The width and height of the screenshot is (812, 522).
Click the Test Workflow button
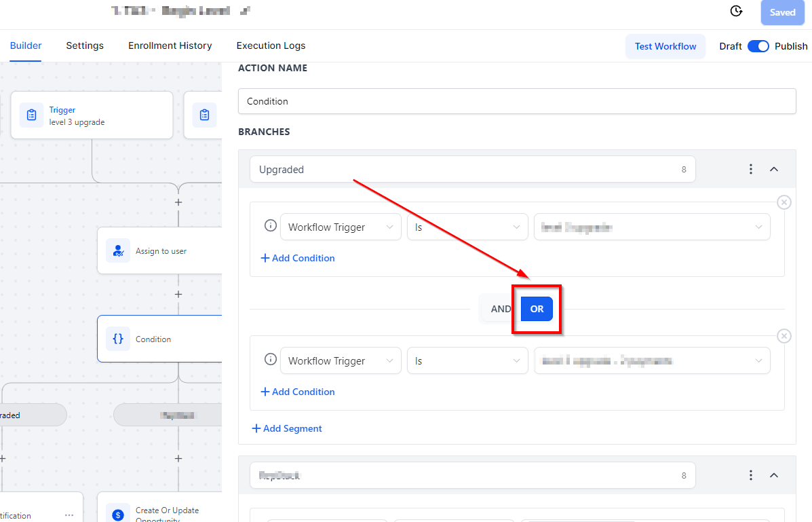coord(665,46)
